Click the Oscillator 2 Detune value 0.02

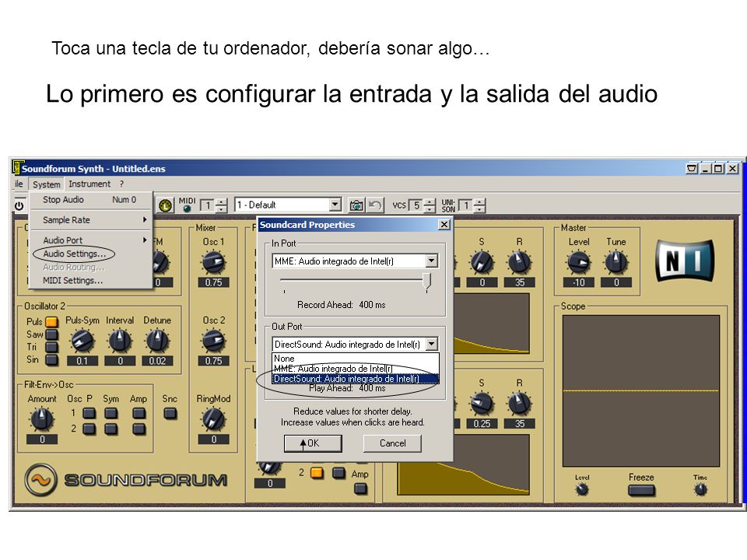(x=157, y=361)
